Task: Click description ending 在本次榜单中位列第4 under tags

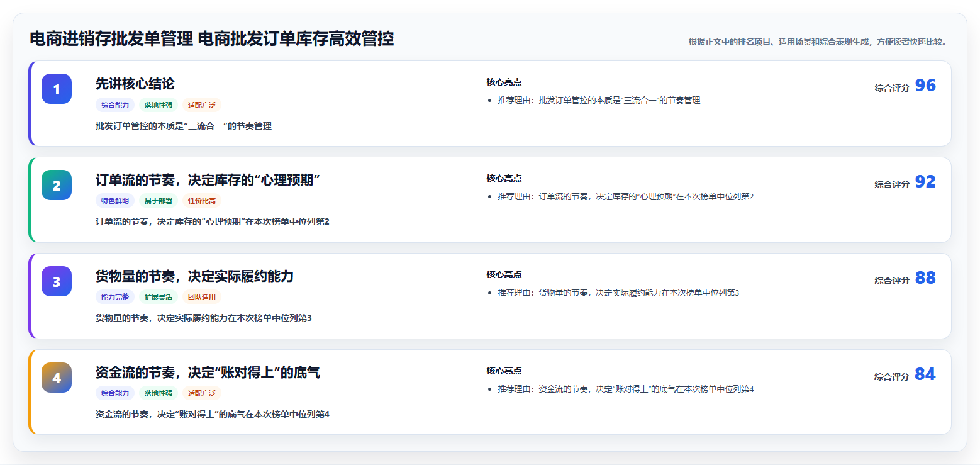Action: pos(213,414)
